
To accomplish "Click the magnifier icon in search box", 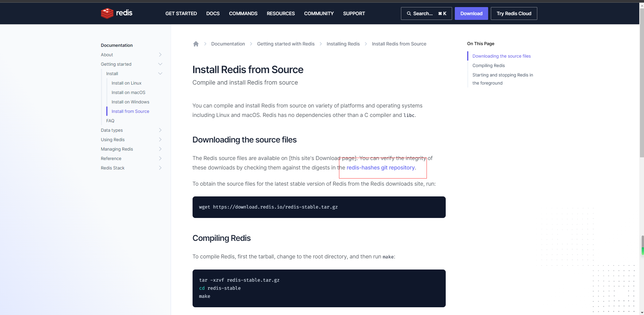I will (409, 13).
